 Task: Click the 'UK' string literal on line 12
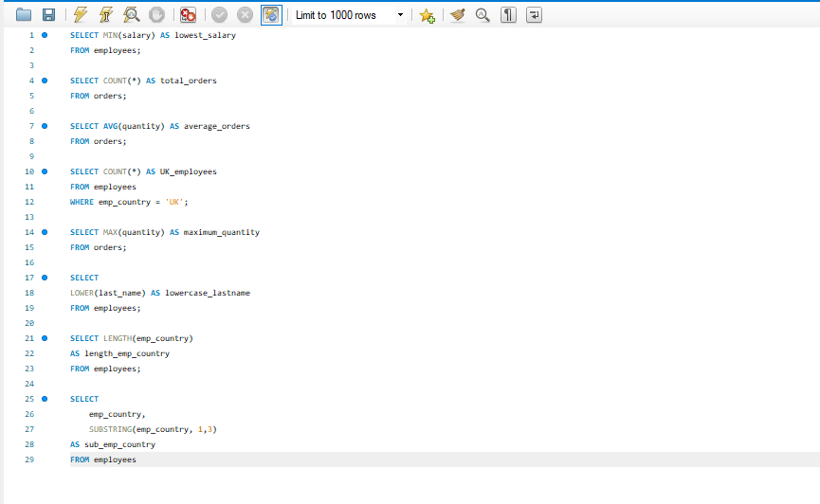(x=174, y=202)
